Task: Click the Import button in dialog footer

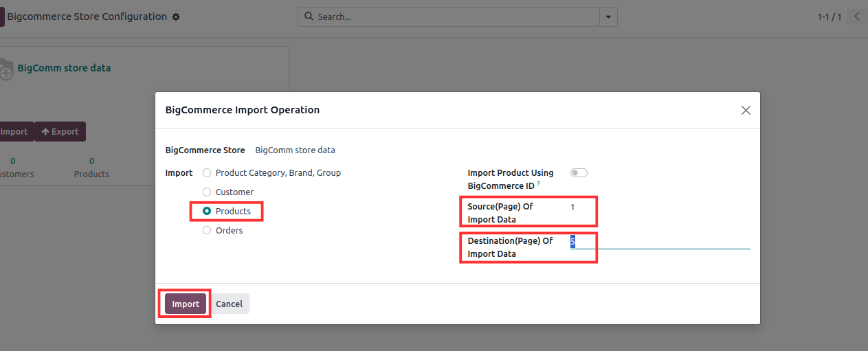Action: pyautogui.click(x=186, y=304)
